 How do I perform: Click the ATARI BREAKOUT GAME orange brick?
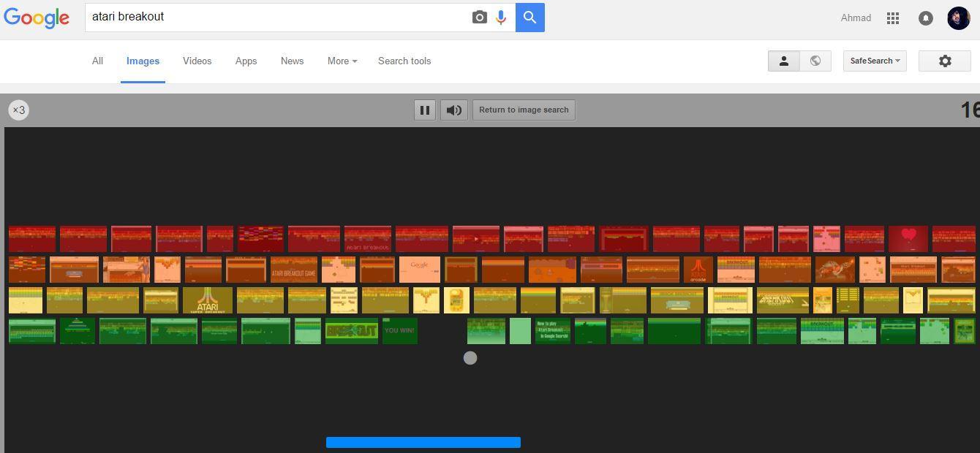click(x=294, y=270)
